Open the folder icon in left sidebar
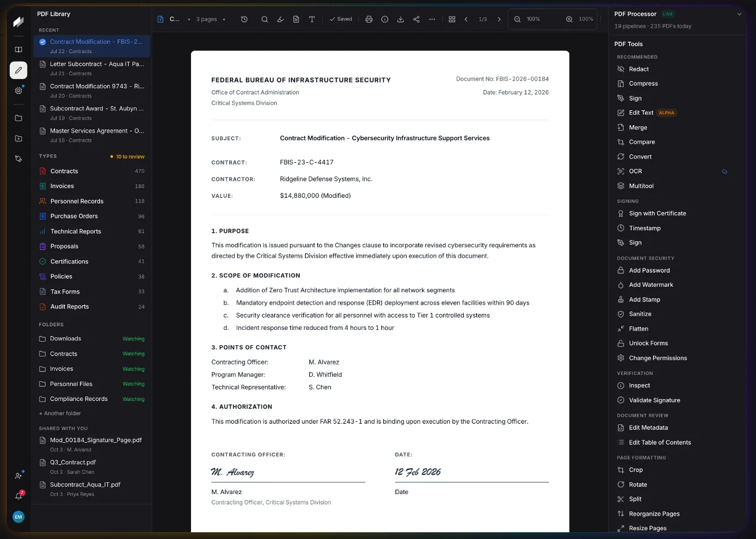The height and width of the screenshot is (539, 756). 18,118
